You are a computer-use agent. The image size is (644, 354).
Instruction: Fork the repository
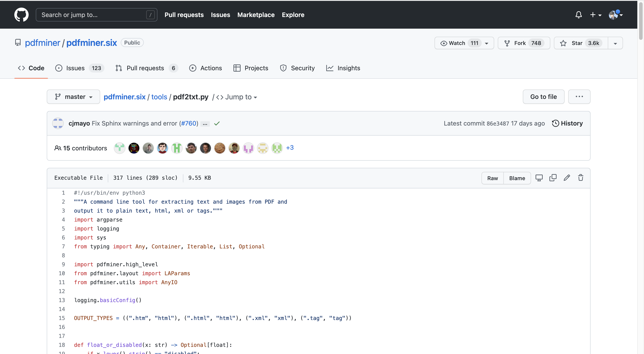click(x=524, y=43)
